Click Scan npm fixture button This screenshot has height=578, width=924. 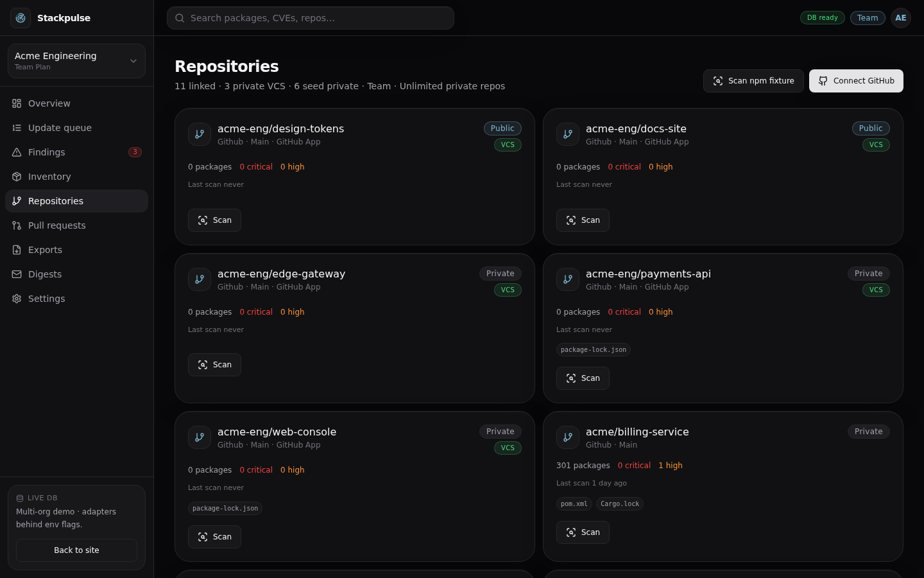(x=753, y=81)
